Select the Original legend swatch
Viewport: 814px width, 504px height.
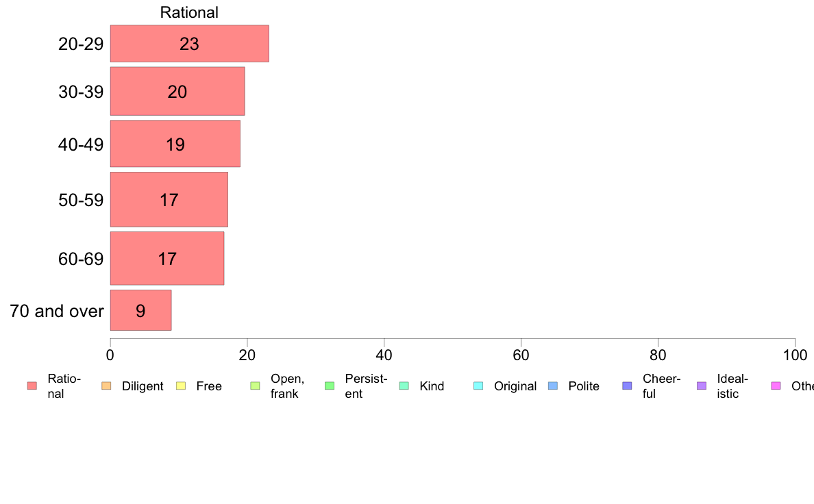(x=479, y=386)
